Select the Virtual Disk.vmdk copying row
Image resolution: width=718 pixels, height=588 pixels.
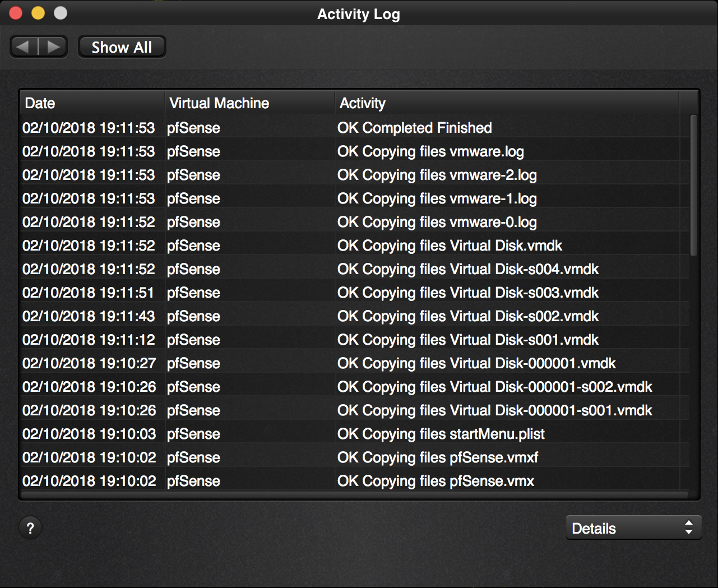coord(450,246)
